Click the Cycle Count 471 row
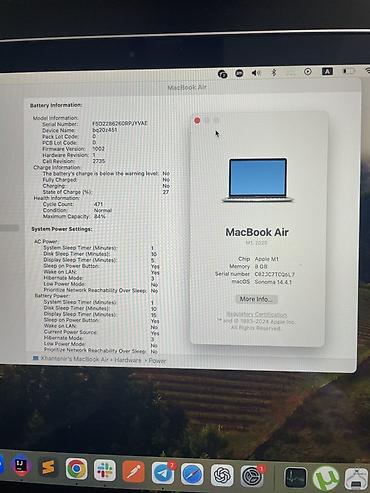Image resolution: width=370 pixels, height=493 pixels. [x=73, y=204]
